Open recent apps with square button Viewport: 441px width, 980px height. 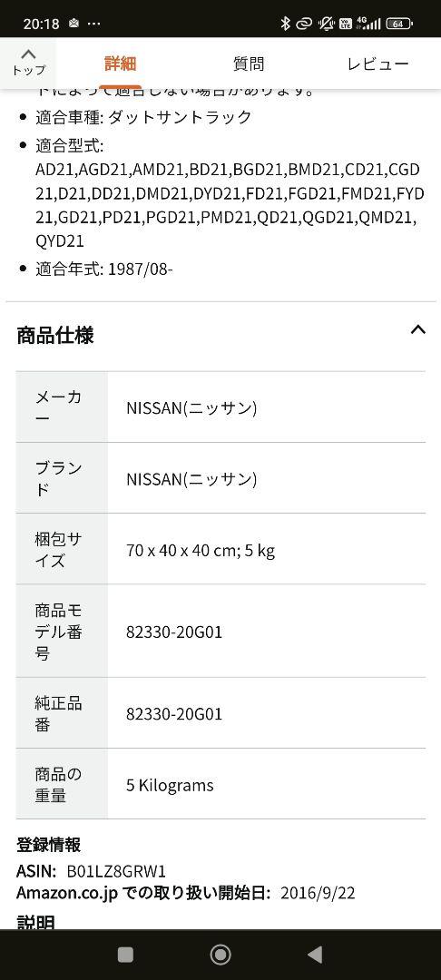(125, 955)
